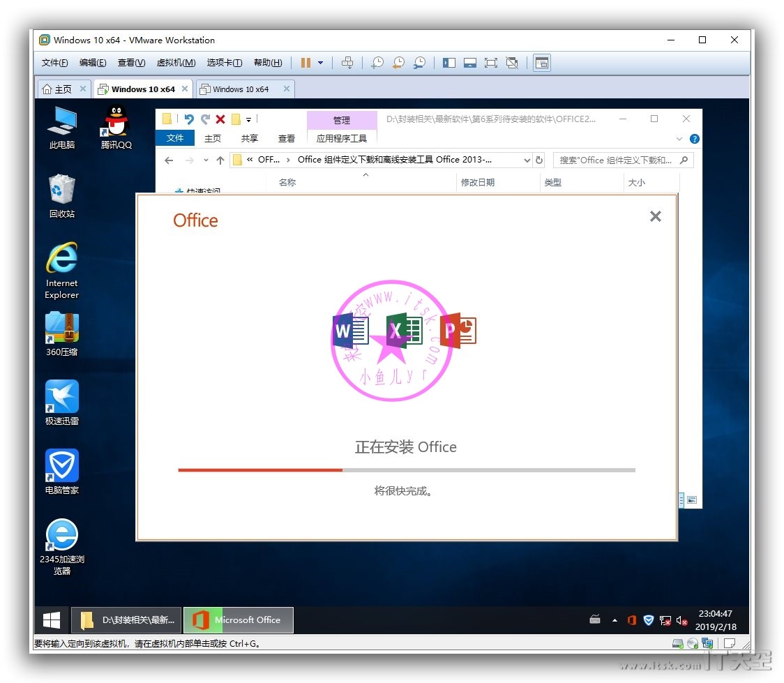Screen dimensions: 784x683
Task: Open the 主页 tab in Explorer ribbon
Action: coord(213,139)
